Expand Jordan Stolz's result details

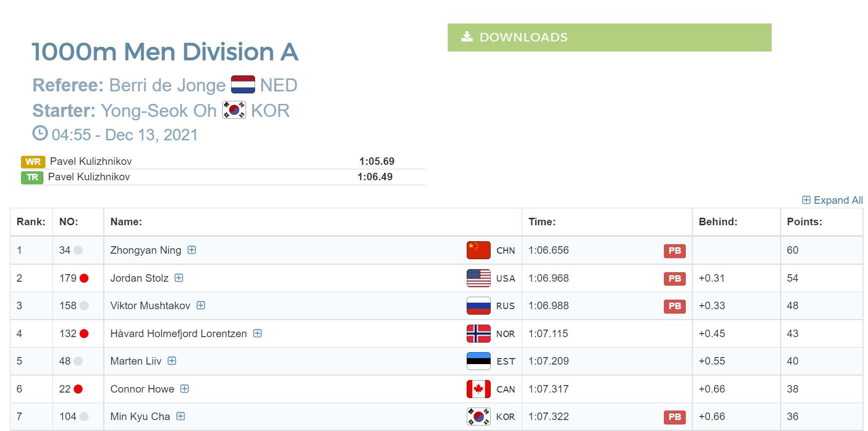pos(179,278)
